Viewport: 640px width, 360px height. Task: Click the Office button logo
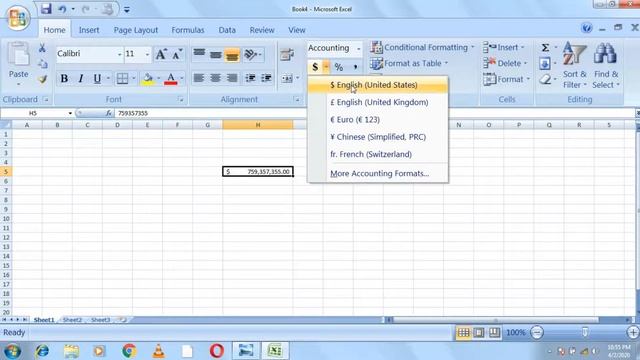pos(18,17)
